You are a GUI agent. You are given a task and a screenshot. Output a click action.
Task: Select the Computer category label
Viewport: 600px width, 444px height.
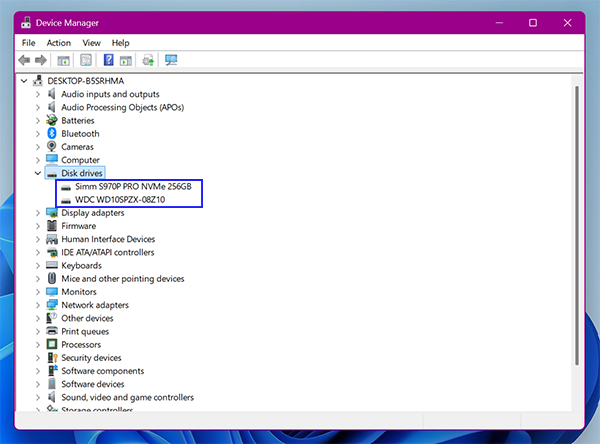click(x=80, y=160)
